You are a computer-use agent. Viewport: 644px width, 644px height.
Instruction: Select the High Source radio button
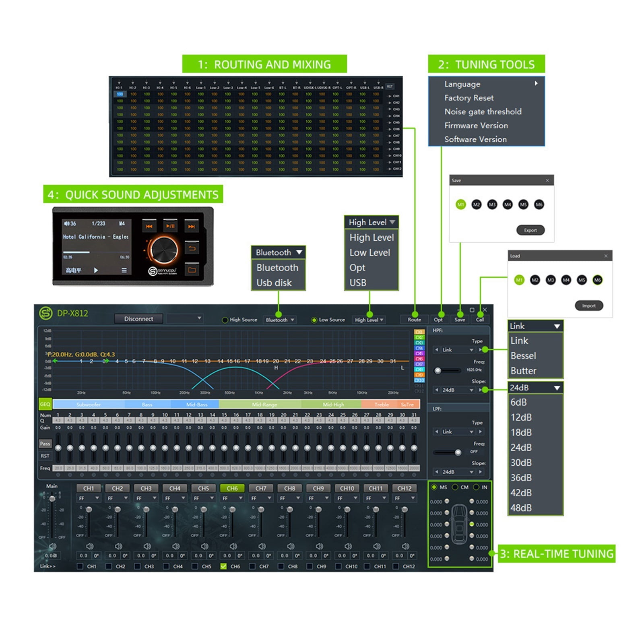[x=225, y=320]
